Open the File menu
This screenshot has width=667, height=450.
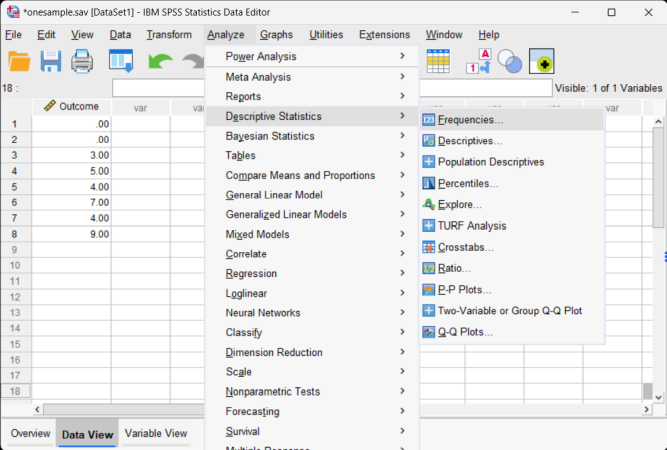(x=13, y=34)
